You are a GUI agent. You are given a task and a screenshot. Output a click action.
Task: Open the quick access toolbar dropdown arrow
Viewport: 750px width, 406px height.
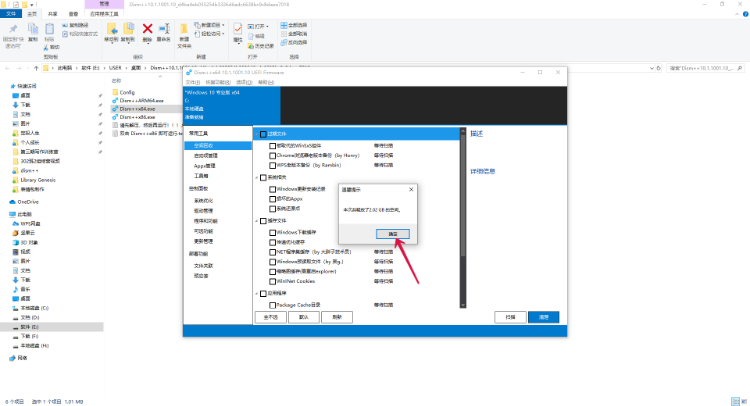pos(32,4)
